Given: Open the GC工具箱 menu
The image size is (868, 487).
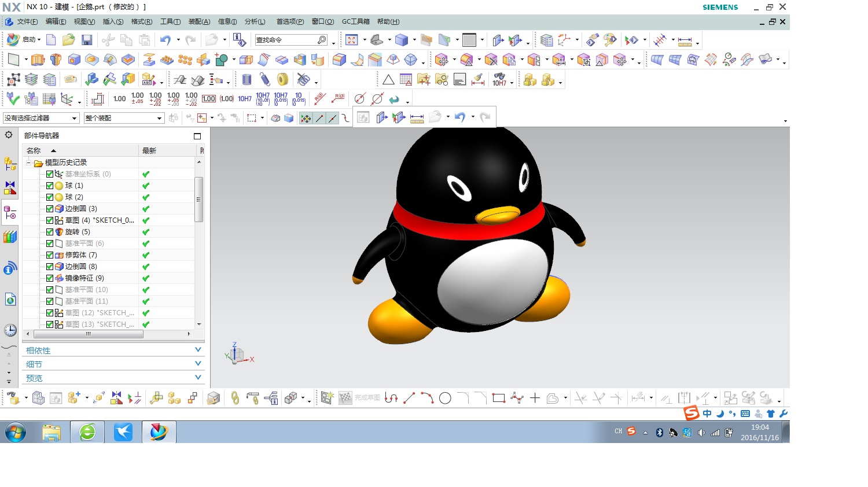Looking at the screenshot, I should pos(356,21).
